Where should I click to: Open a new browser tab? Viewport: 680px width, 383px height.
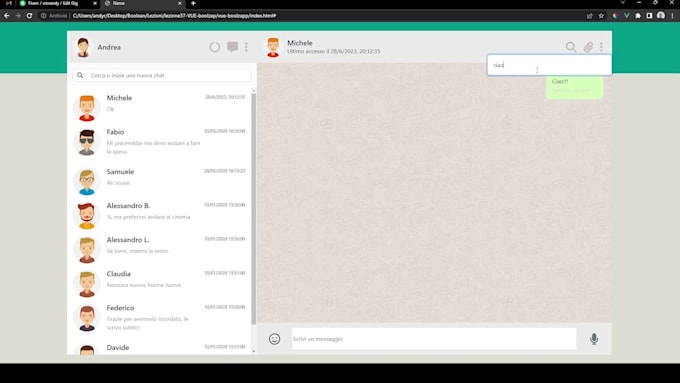point(193,3)
